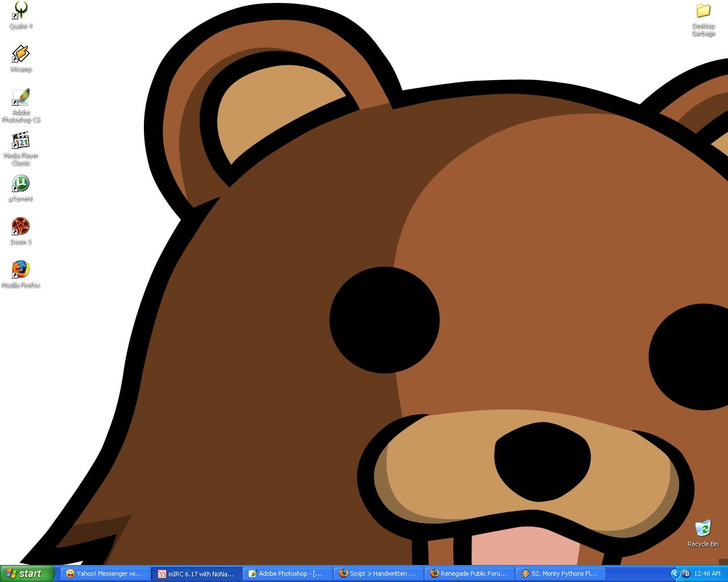Click the bear's left eye on wallpaper
This screenshot has width=728, height=582.
pyautogui.click(x=384, y=320)
